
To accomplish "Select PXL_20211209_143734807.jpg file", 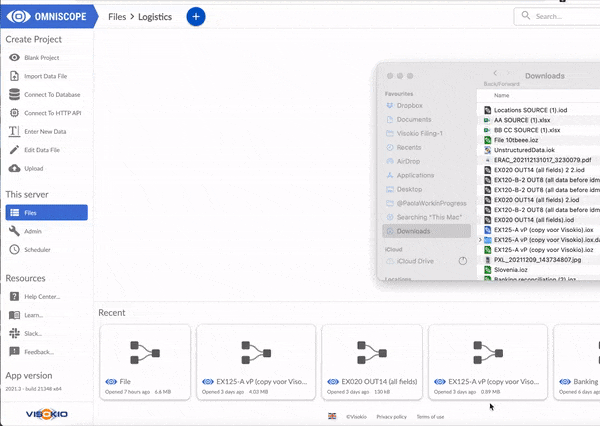I will (538, 260).
